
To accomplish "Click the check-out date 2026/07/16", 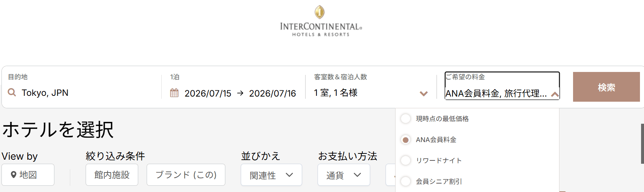I will pos(272,94).
